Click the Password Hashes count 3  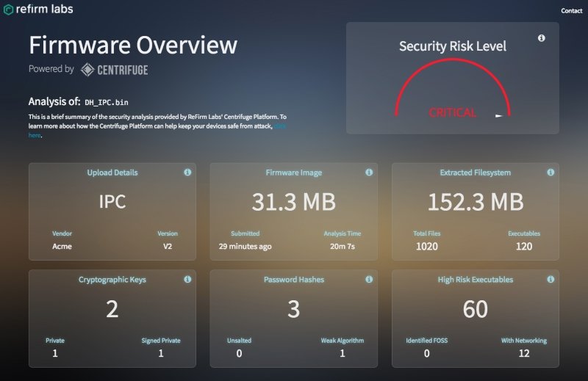tap(293, 309)
